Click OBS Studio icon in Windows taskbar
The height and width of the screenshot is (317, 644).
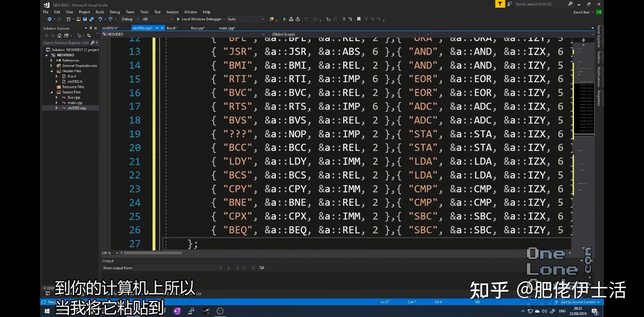click(x=220, y=311)
